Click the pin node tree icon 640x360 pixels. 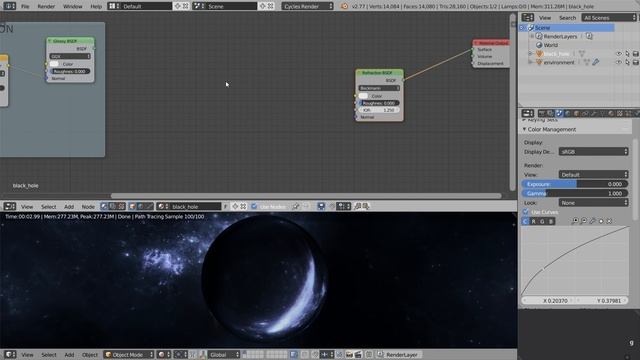point(295,207)
